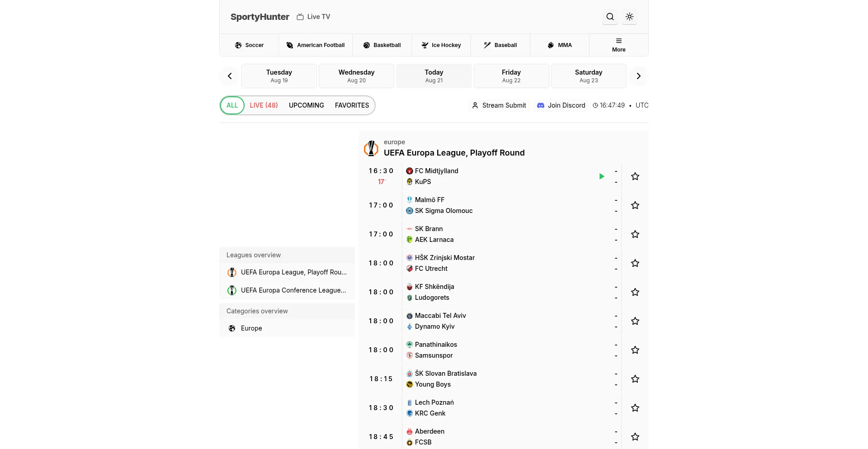Favorite the Slovan Bratislava vs Young Boys match
The height and width of the screenshot is (449, 868).
(x=635, y=379)
